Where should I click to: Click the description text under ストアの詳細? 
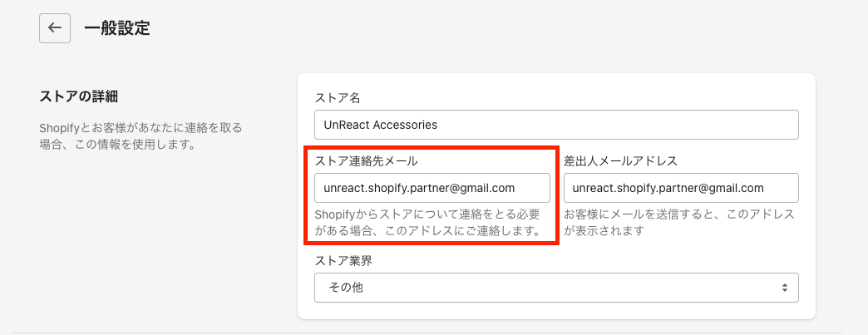click(x=141, y=136)
